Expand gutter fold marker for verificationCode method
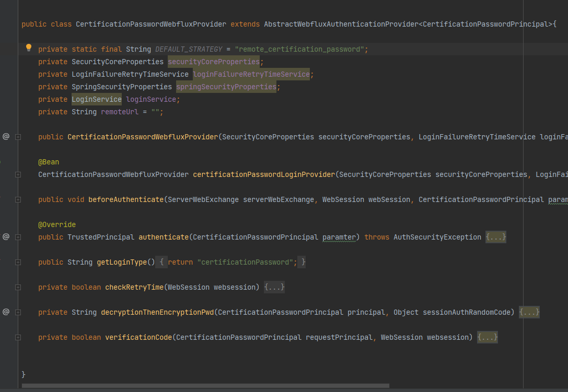Image resolution: width=568 pixels, height=392 pixels. point(18,338)
